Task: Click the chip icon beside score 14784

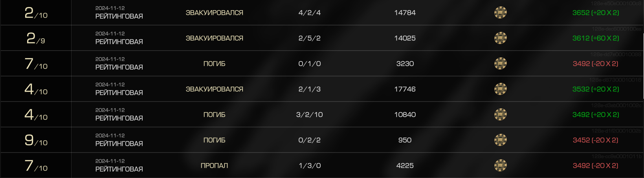Action: 500,13
